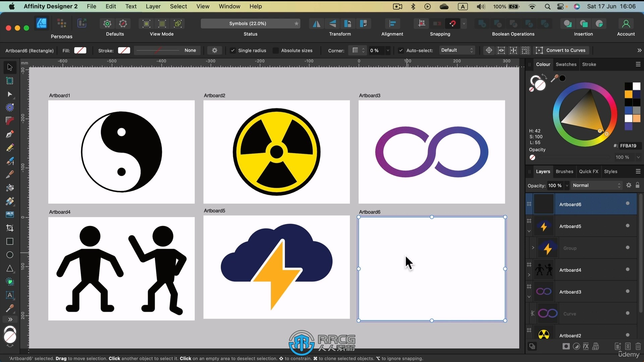644x362 pixels.
Task: Click the hex colour field FFBA19
Action: (x=630, y=146)
